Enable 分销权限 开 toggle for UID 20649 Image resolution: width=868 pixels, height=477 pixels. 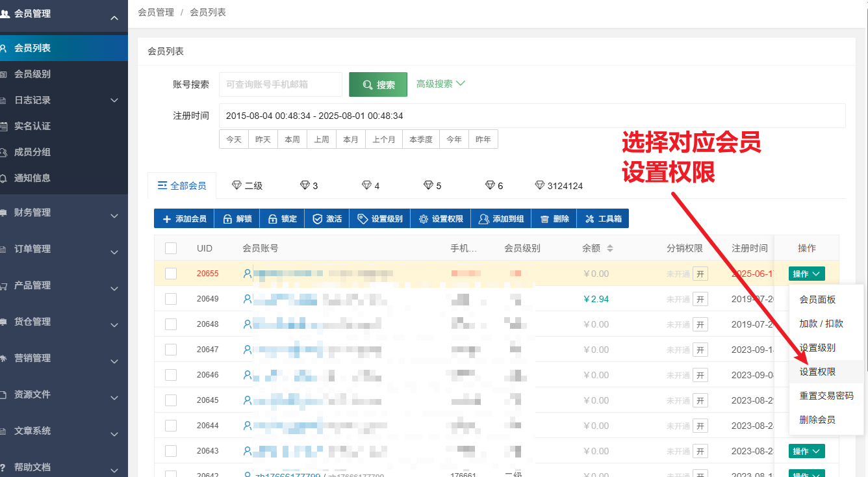700,299
